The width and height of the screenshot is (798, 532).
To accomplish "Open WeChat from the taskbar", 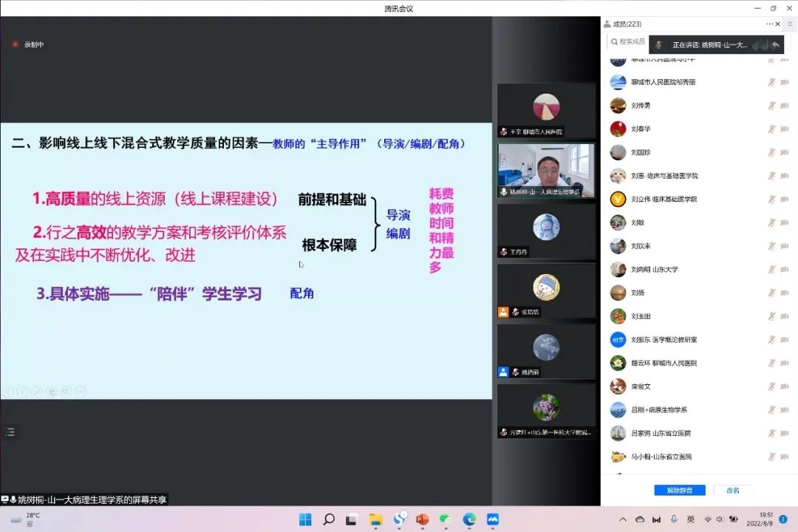I will tap(446, 519).
